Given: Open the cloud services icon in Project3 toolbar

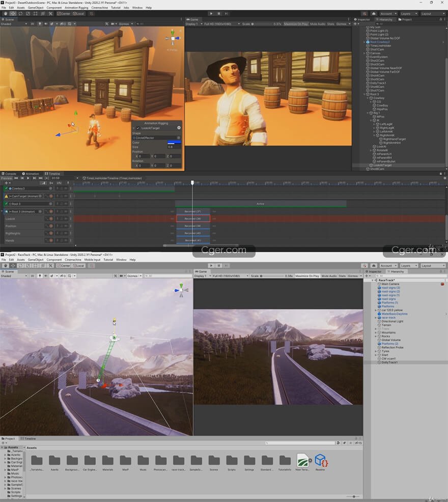Looking at the screenshot, I should point(373,14).
